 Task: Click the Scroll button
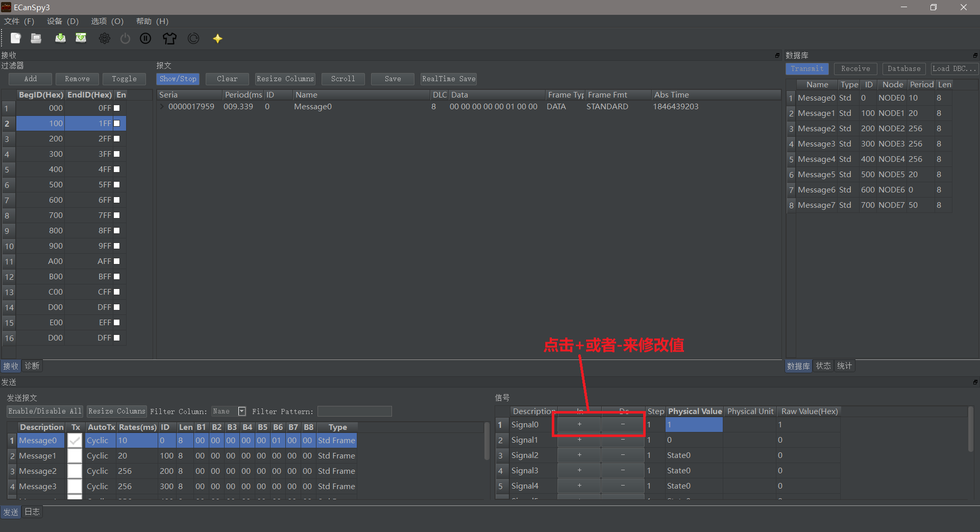(x=343, y=79)
